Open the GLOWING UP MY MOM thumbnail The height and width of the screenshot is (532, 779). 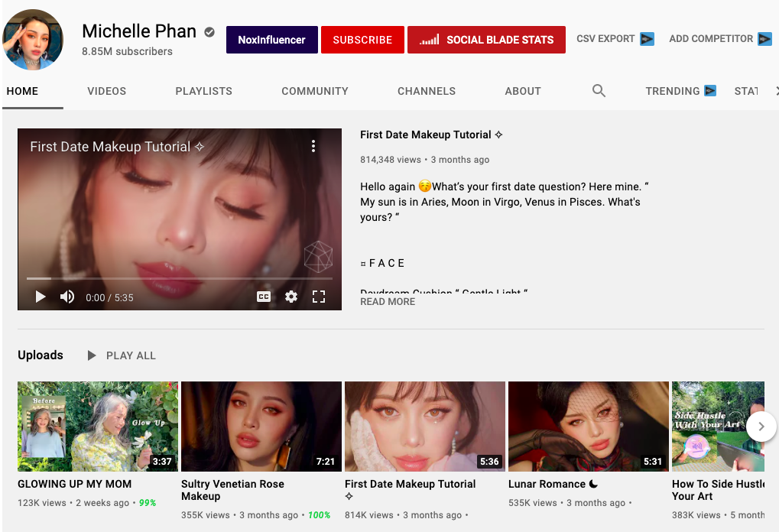[98, 426]
